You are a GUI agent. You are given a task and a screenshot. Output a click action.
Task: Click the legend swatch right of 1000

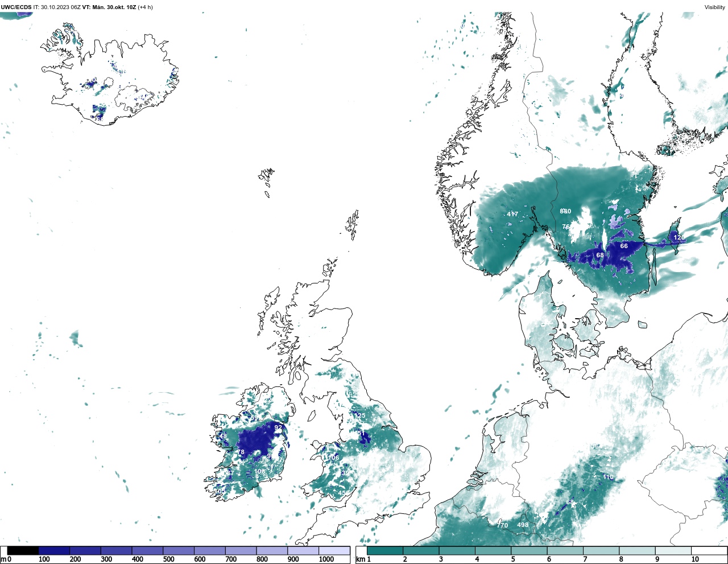[x=334, y=550]
